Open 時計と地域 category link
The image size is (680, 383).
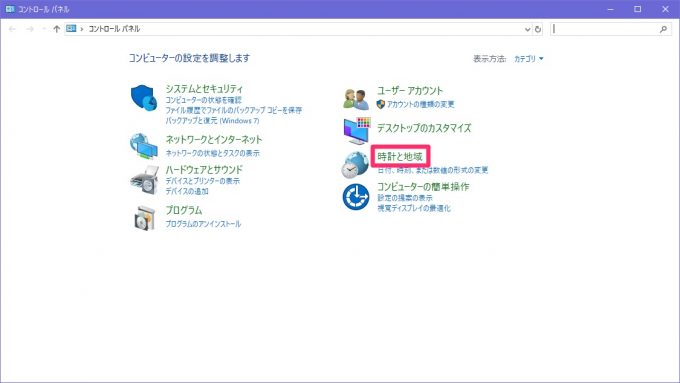tap(400, 157)
